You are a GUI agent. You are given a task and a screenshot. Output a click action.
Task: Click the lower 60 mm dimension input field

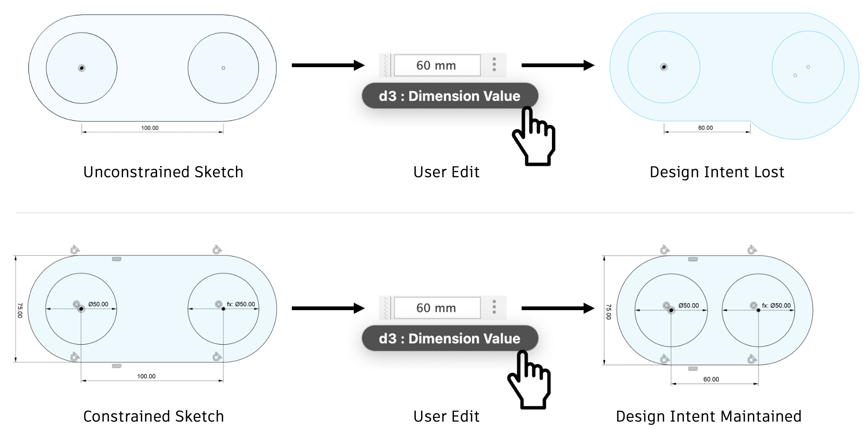coord(437,308)
